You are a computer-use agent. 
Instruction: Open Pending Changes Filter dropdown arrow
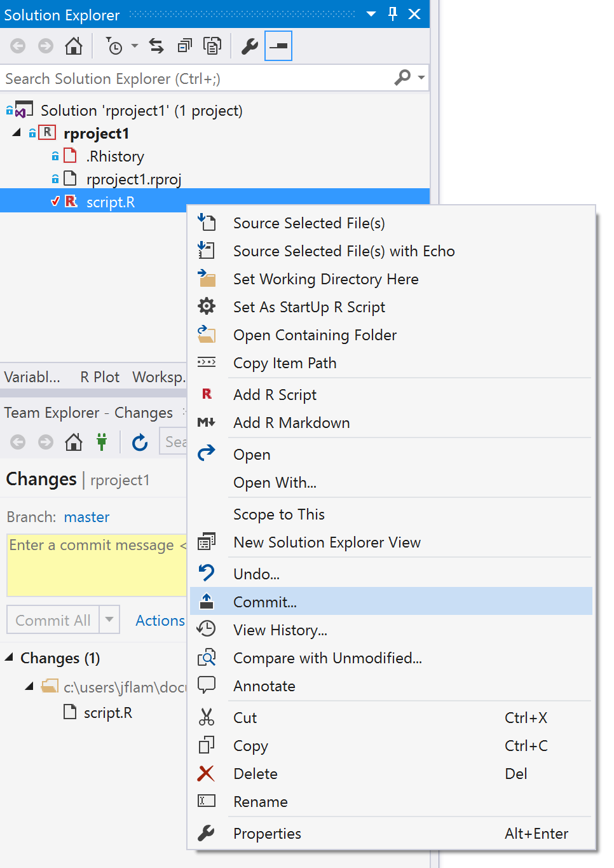coord(135,46)
